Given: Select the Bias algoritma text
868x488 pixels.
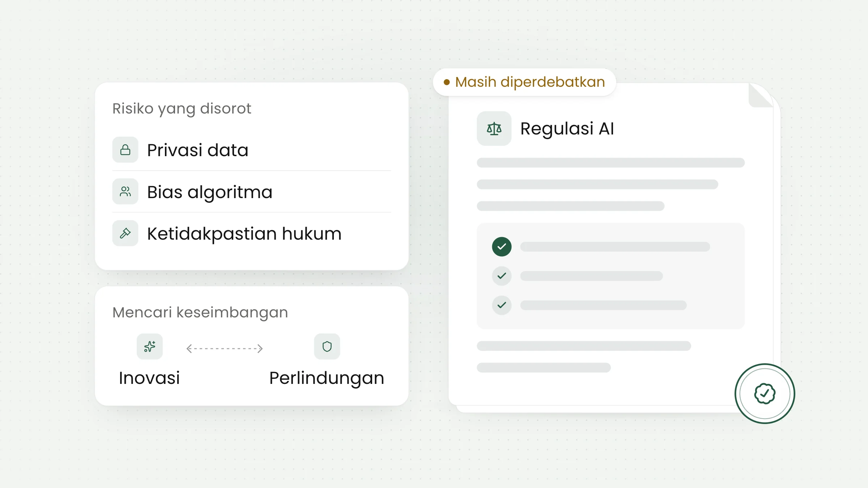Looking at the screenshot, I should (210, 192).
